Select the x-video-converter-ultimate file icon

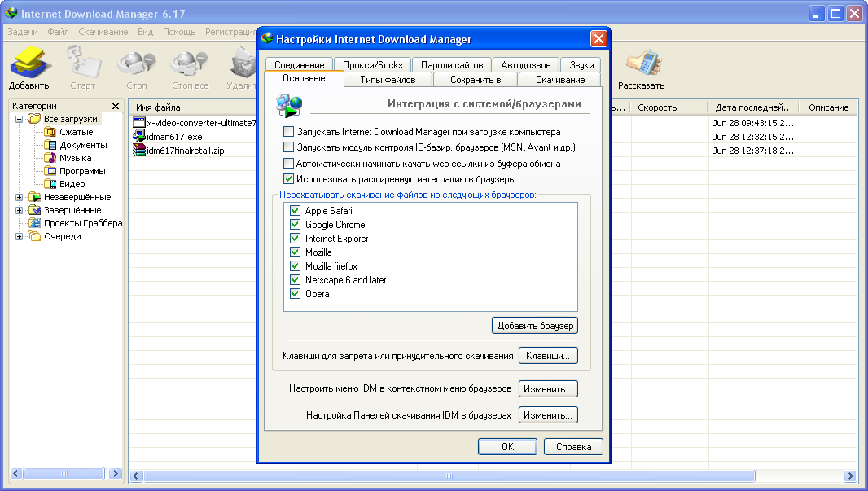[x=139, y=122]
